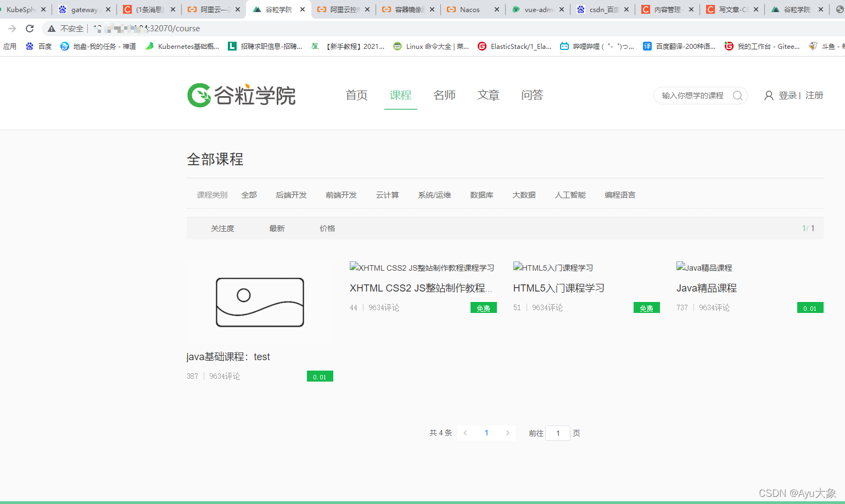Open the 哔哩哔哩 bookmark
845x504 pixels.
597,47
